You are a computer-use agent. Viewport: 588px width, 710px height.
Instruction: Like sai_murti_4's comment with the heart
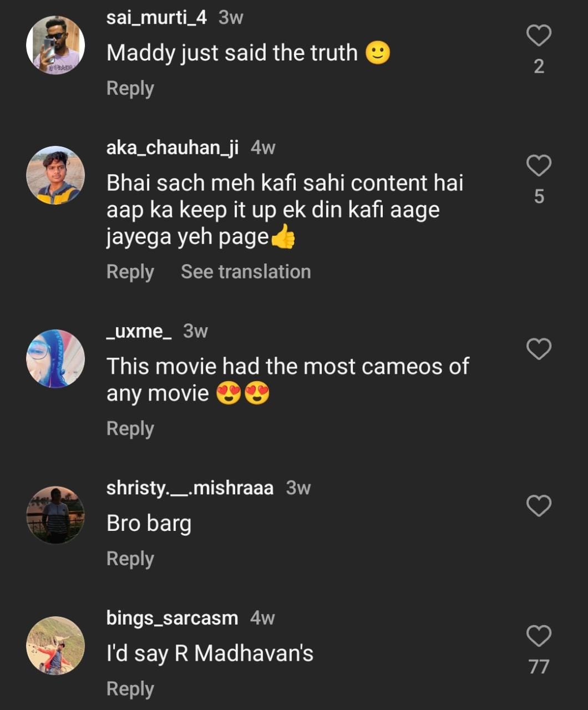click(539, 35)
